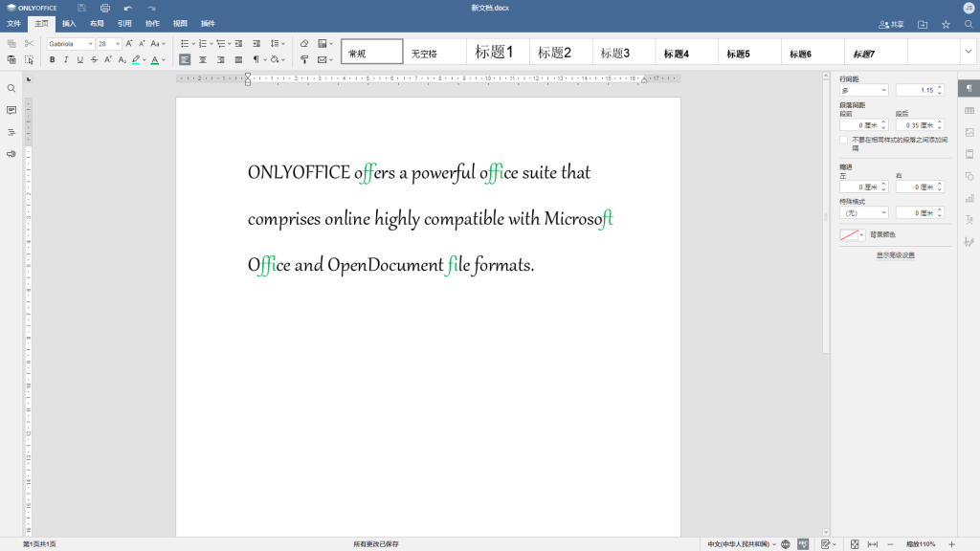Toggle align right

(x=221, y=60)
